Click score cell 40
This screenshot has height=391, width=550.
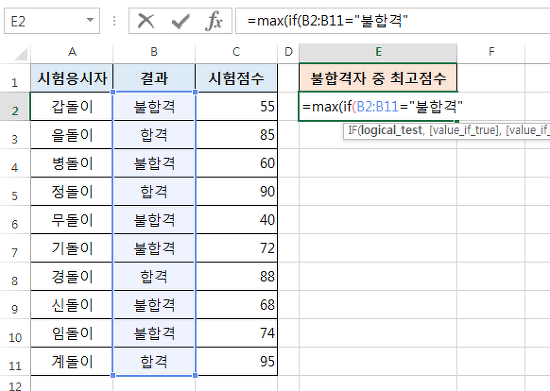coord(236,220)
